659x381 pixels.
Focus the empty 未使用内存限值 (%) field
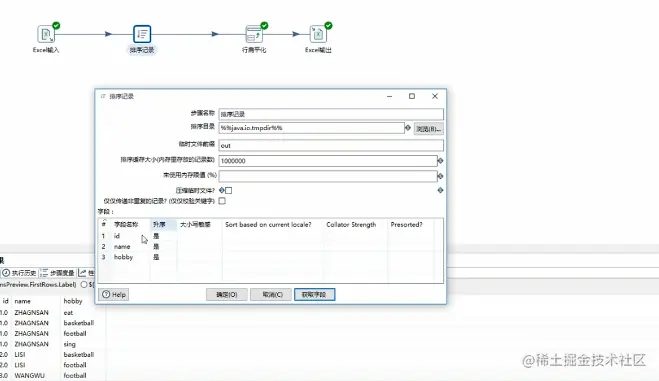pyautogui.click(x=328, y=176)
